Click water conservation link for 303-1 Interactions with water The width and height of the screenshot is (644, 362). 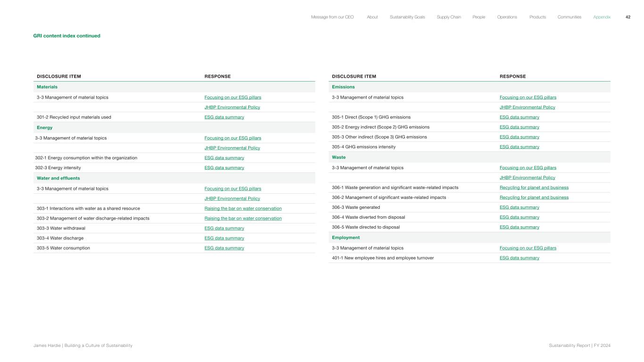point(243,208)
